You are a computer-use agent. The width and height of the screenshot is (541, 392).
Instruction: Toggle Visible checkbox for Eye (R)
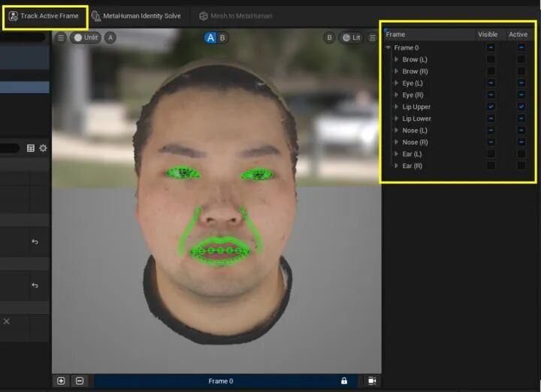pyautogui.click(x=491, y=95)
